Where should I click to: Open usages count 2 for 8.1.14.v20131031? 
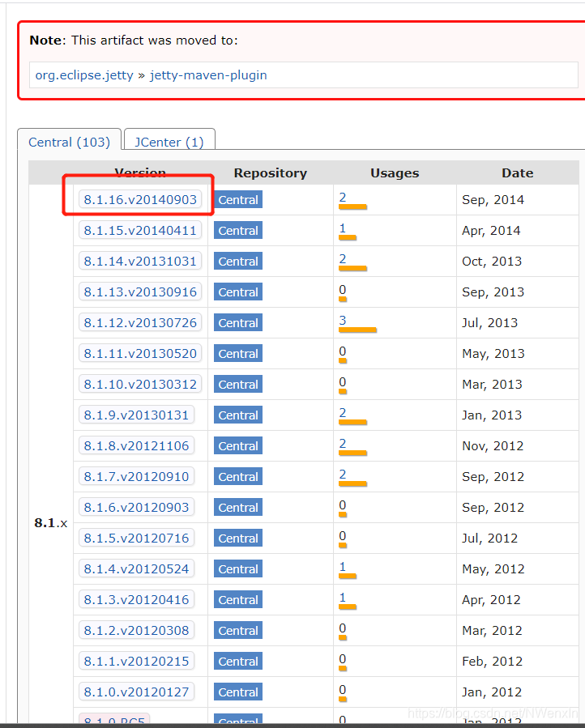[x=343, y=258]
